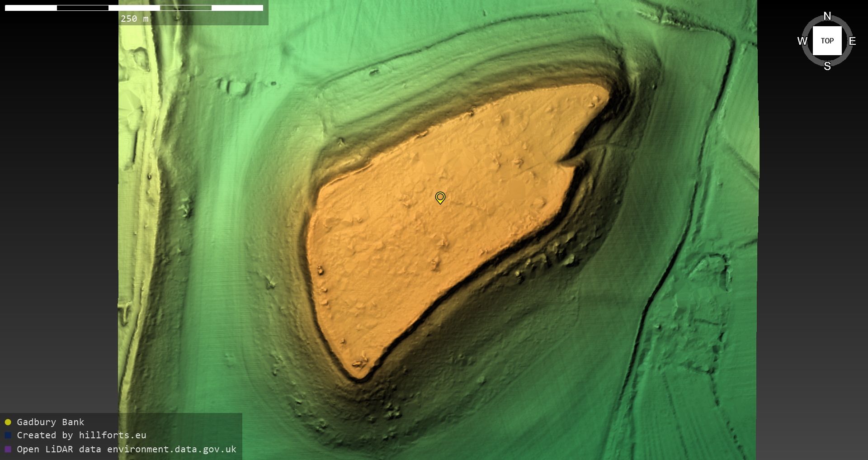Screen dimensions: 868x460
Task: Open the Created by hillforts.eu link
Action: pyautogui.click(x=81, y=435)
